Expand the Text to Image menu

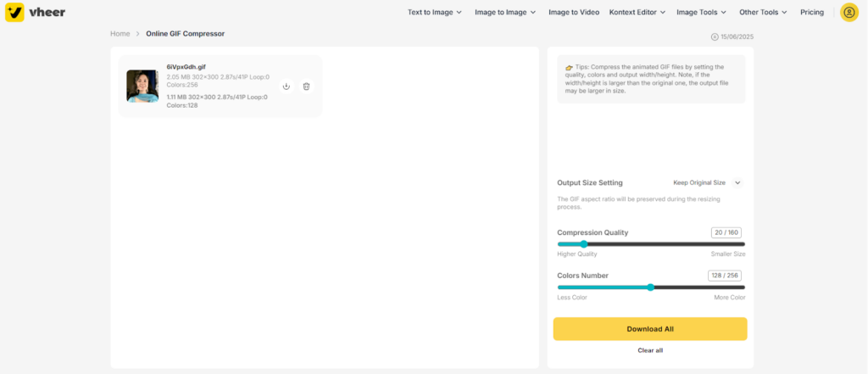coord(435,13)
